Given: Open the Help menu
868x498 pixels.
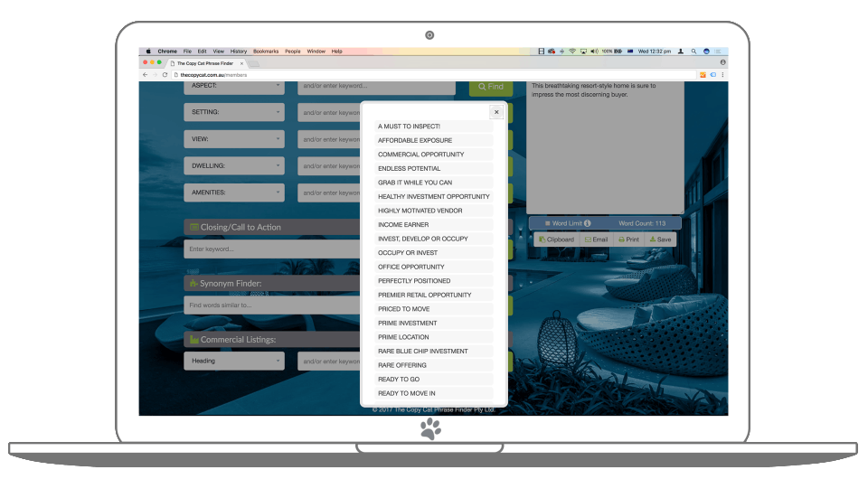Looking at the screenshot, I should click(x=337, y=52).
